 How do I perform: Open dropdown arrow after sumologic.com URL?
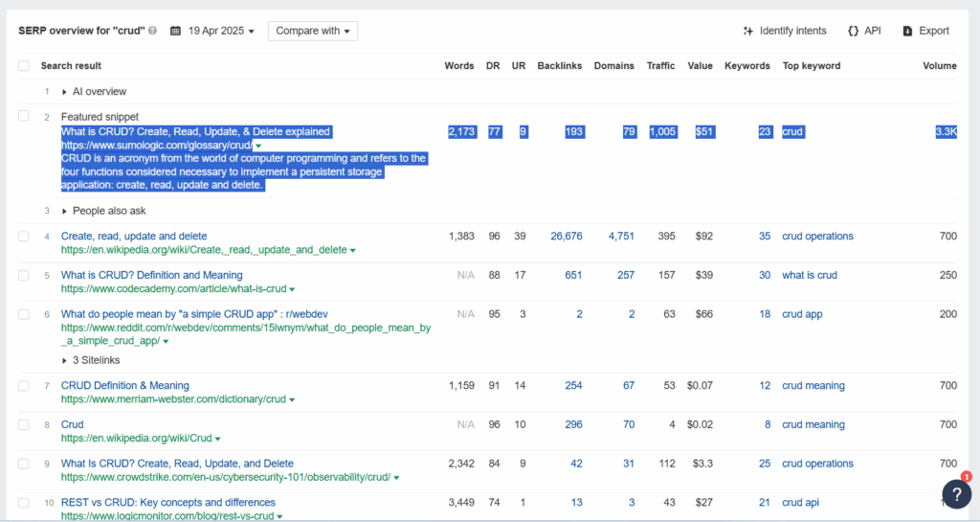[x=258, y=146]
